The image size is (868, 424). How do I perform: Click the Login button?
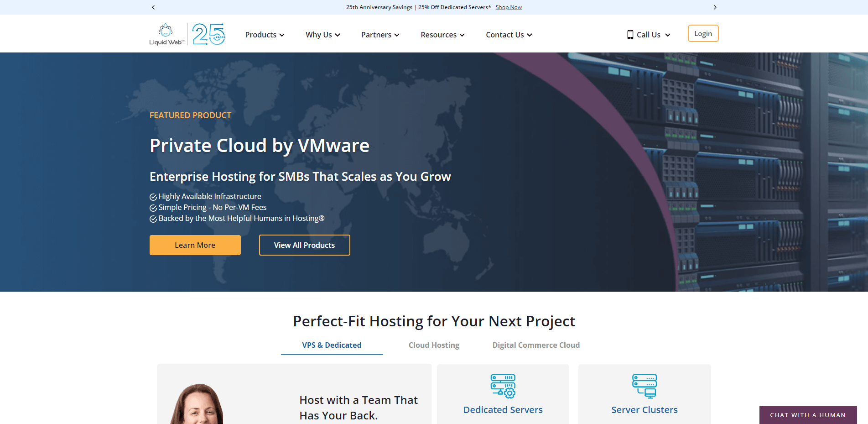[703, 33]
